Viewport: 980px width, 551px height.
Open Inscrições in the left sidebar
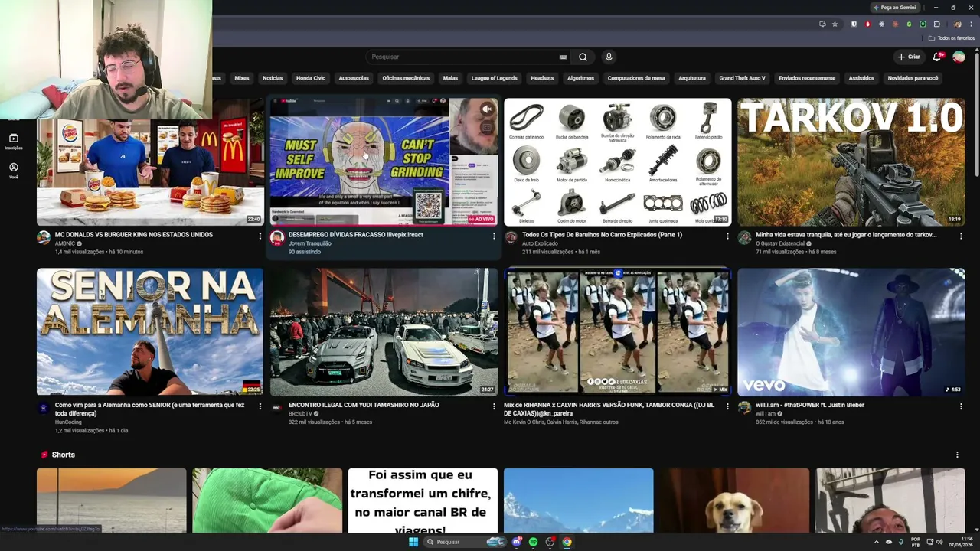(14, 142)
